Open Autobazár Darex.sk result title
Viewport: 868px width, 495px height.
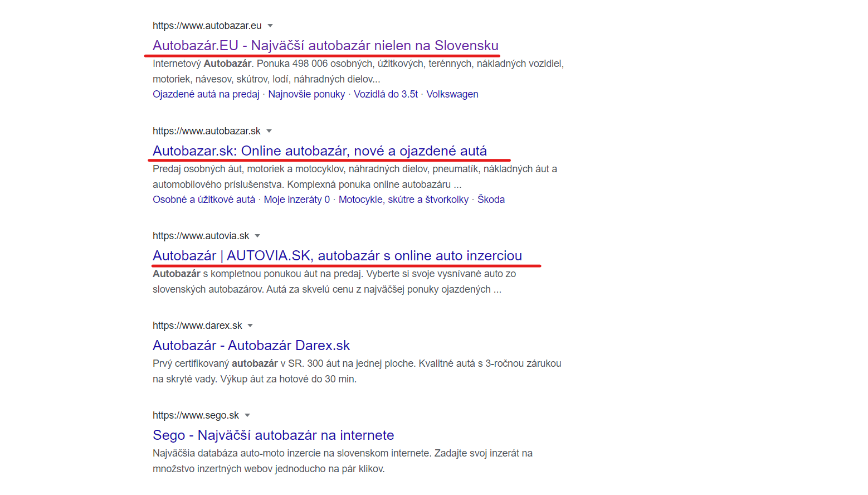tap(251, 345)
